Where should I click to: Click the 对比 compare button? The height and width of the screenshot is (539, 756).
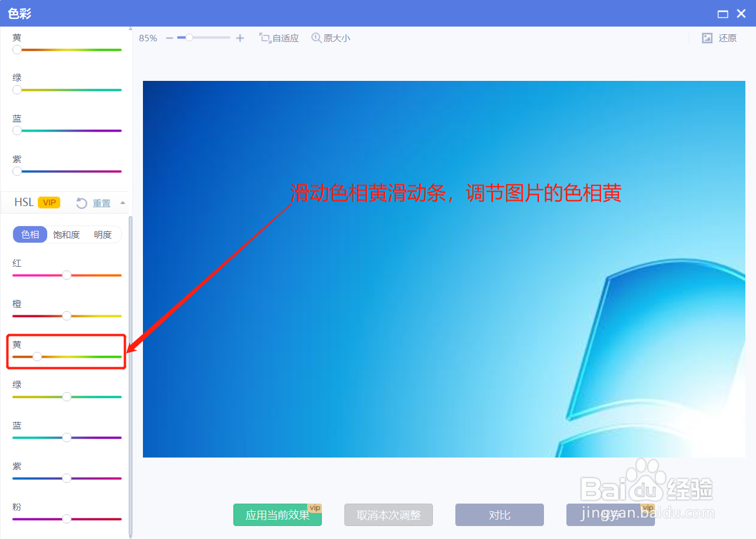(500, 515)
